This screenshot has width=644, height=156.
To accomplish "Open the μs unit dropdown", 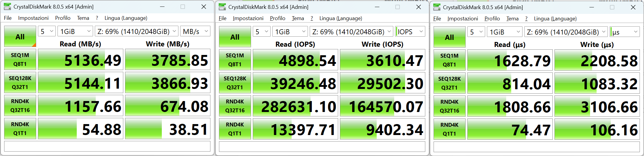I will [x=624, y=32].
